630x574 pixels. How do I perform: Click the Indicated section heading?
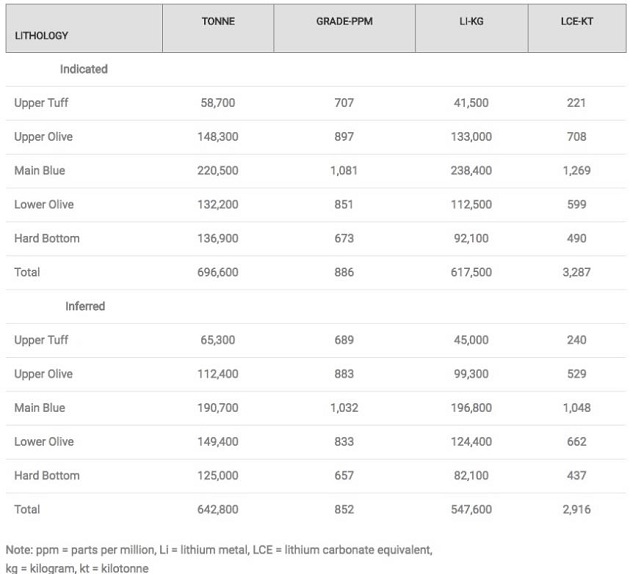[84, 69]
